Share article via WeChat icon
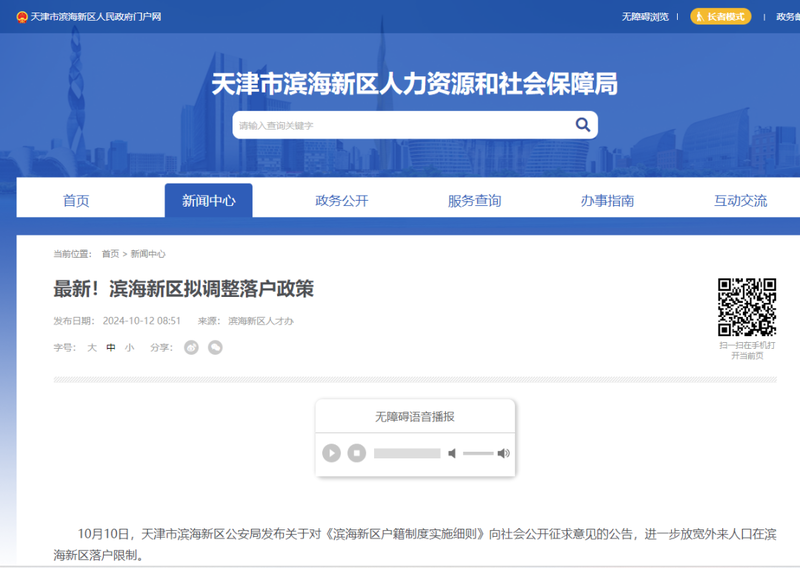The width and height of the screenshot is (800, 568). pos(215,347)
